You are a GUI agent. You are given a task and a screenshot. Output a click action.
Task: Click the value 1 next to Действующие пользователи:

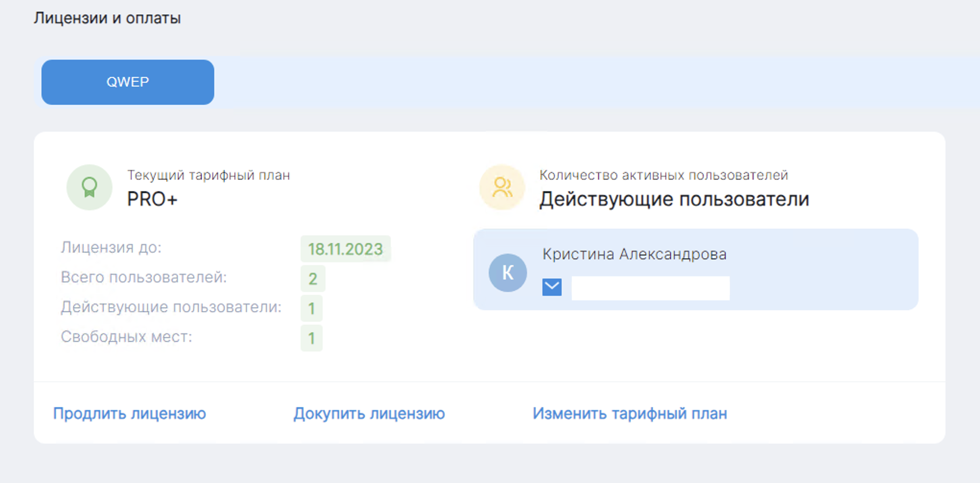311,308
